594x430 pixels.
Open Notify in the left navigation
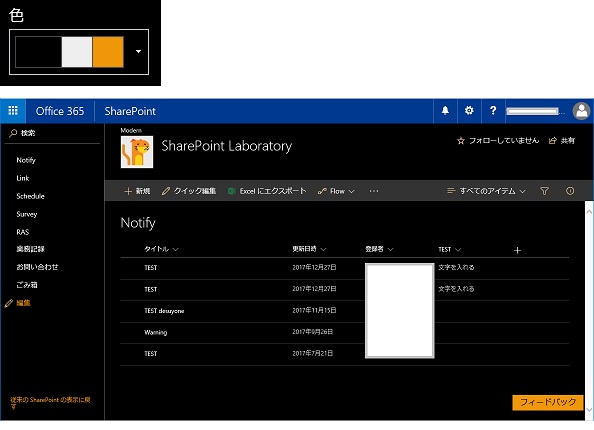(26, 160)
